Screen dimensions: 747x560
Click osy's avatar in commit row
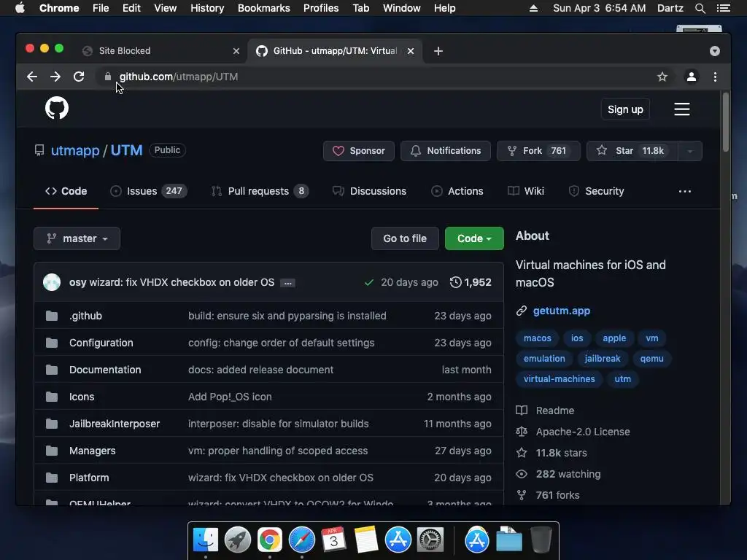pos(52,282)
